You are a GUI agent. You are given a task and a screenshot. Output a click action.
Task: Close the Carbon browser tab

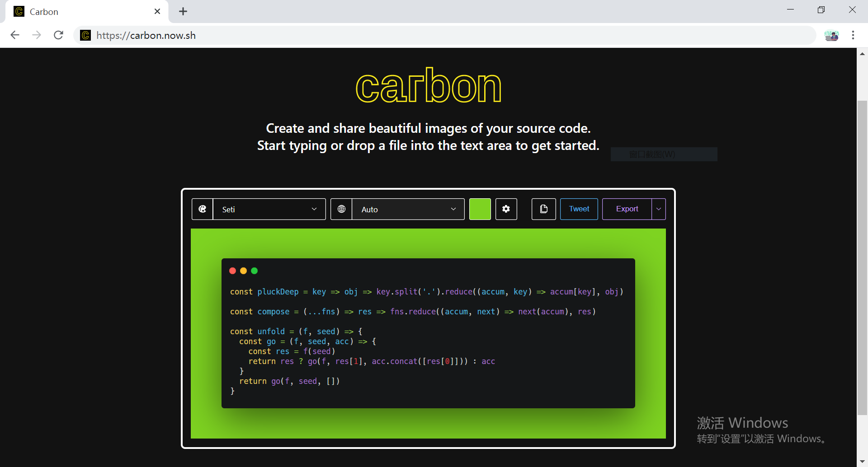[157, 12]
